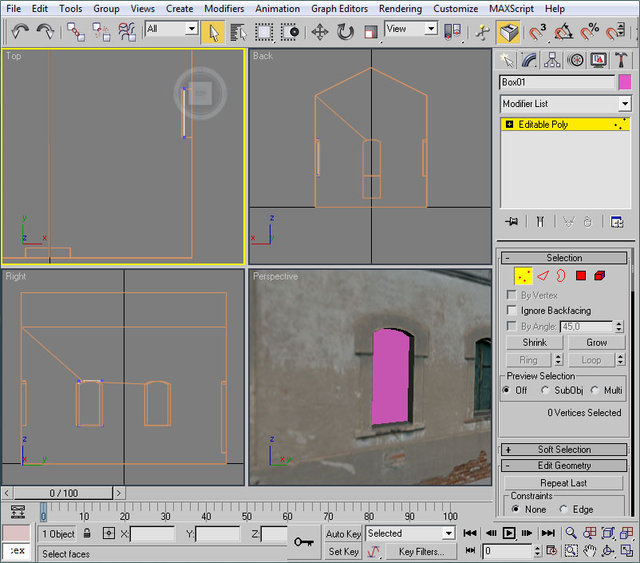The image size is (640, 563).
Task: Enable the Ignore Backfacing checkbox
Action: point(513,311)
